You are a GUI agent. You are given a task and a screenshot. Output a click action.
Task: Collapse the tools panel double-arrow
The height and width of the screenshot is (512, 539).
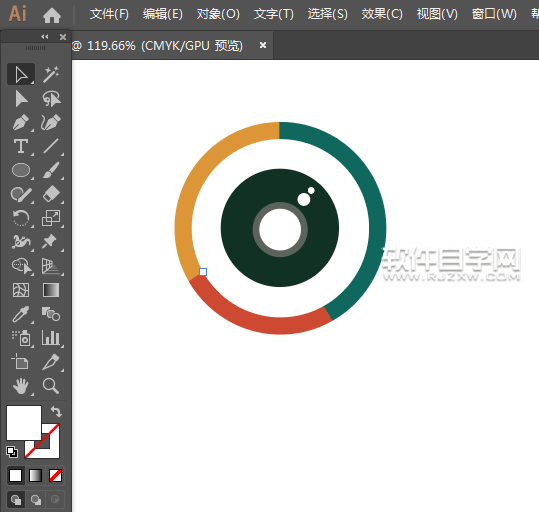pos(45,37)
